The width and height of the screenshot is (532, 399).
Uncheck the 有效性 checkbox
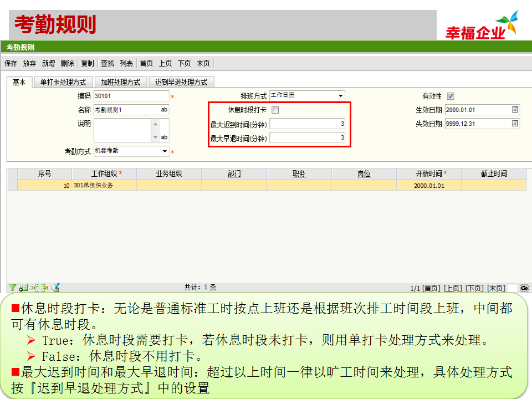click(x=451, y=96)
